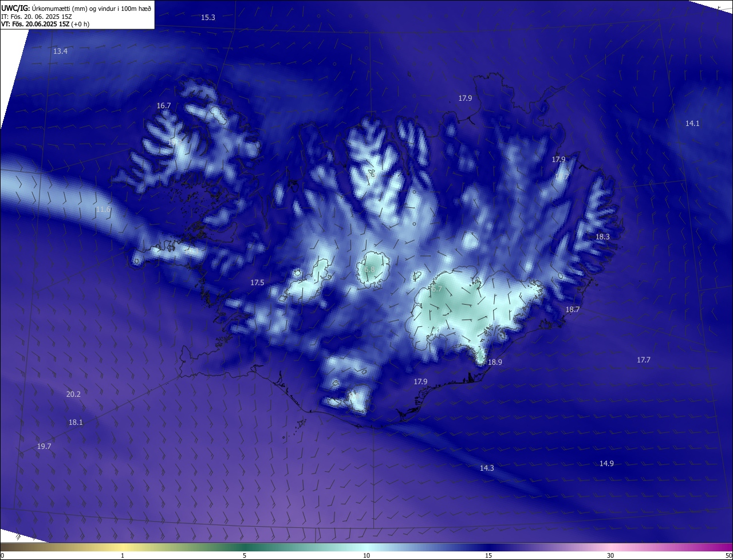Select the 14.3 value label
Viewport: 733px width, 560px height.
pos(487,468)
